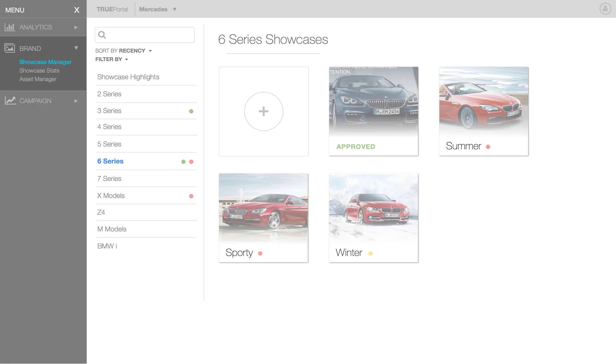Click the Analytics bar chart icon
Image resolution: width=616 pixels, height=364 pixels.
[x=10, y=27]
